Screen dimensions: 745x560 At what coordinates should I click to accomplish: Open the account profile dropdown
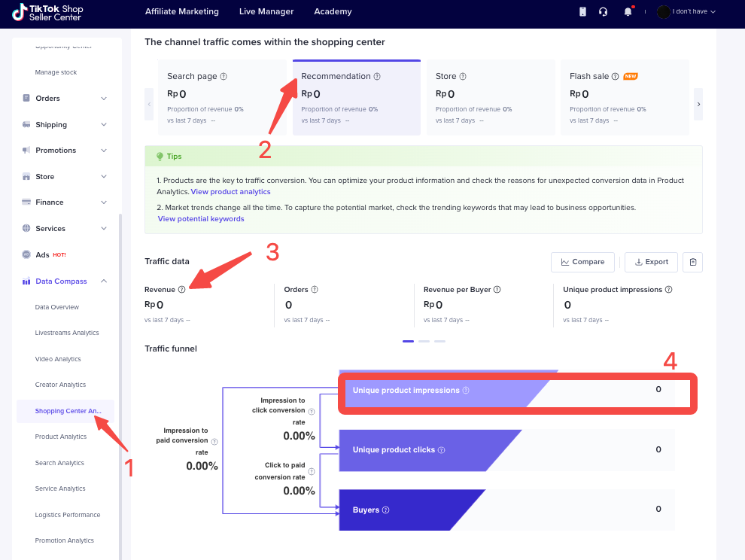pos(686,12)
